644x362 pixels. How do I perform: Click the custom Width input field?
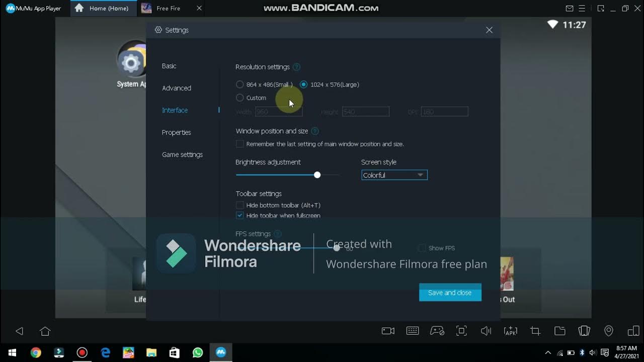tap(279, 112)
